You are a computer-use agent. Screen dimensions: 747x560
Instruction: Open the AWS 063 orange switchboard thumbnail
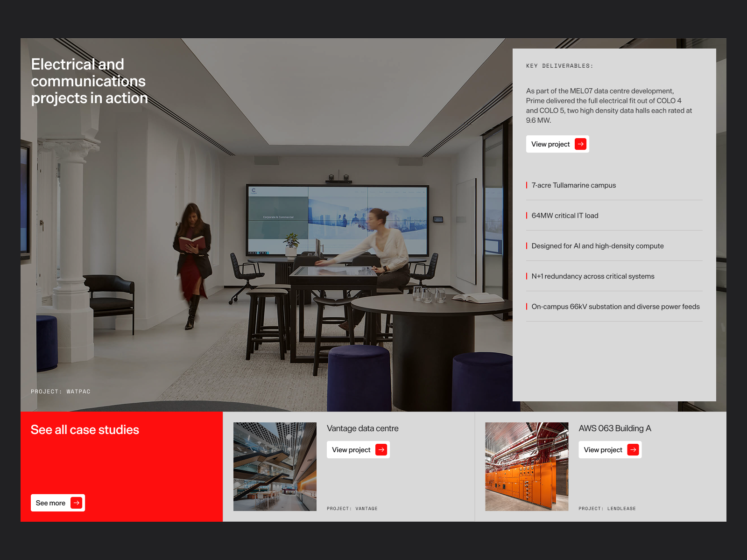point(527,467)
